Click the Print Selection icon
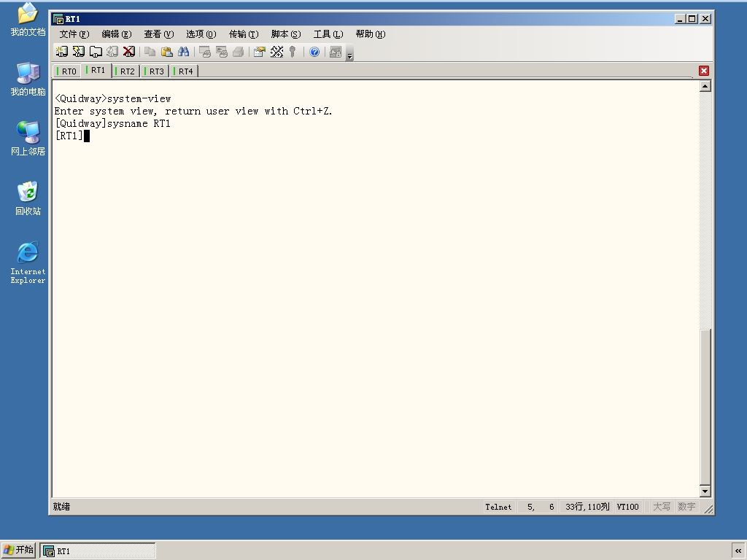747x560 pixels. click(222, 52)
